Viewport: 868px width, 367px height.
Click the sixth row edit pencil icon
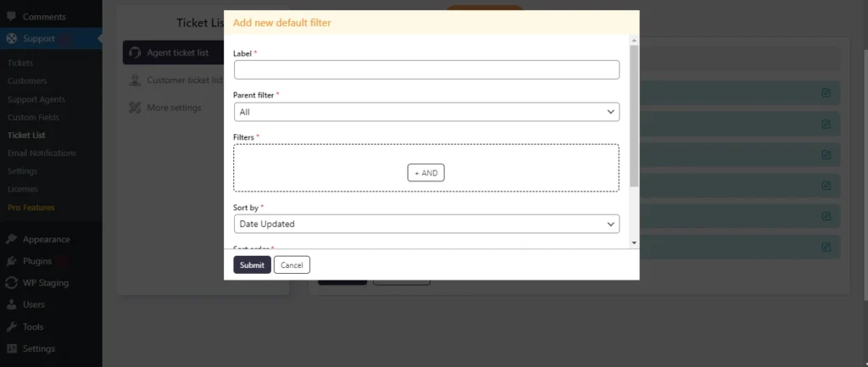click(826, 247)
